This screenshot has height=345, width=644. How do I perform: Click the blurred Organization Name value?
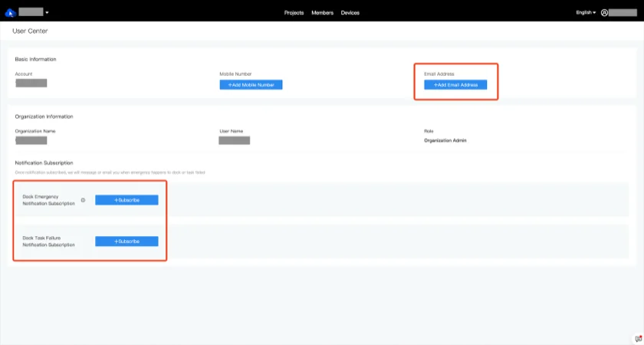tap(31, 141)
